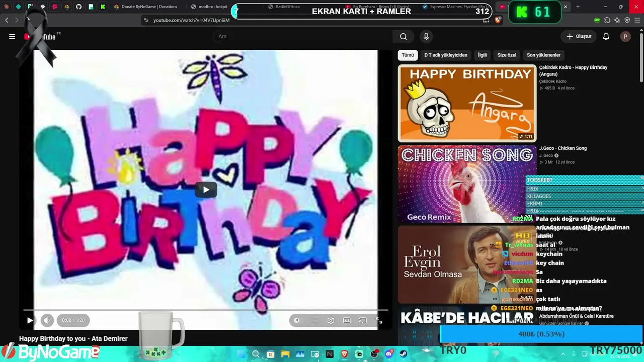This screenshot has width=644, height=362.
Task: Open the Erol Evgin Sevdan Olmasa thumbnail
Action: click(x=467, y=264)
